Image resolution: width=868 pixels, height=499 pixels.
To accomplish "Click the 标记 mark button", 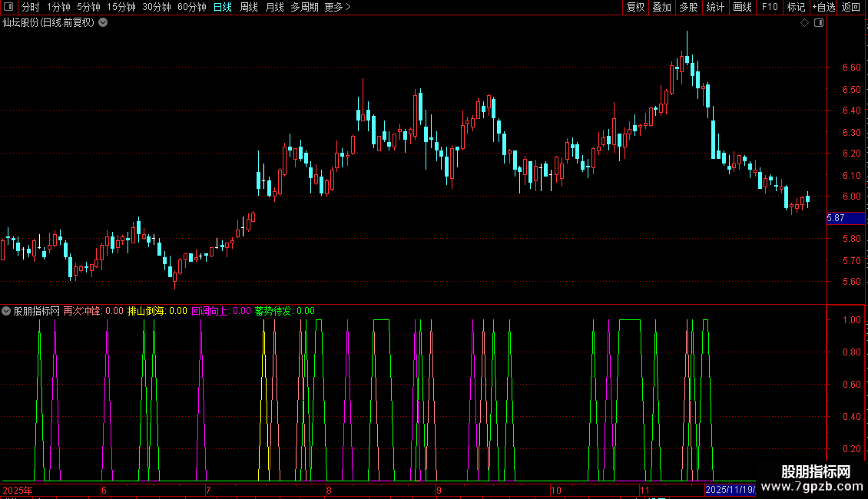I will [x=796, y=7].
